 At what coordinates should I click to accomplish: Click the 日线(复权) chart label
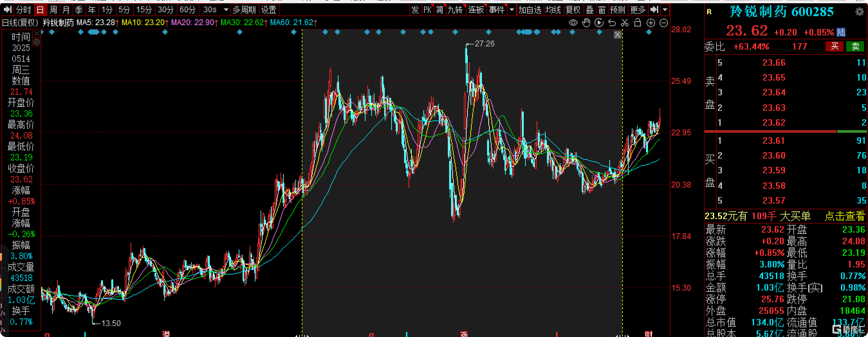(x=20, y=23)
